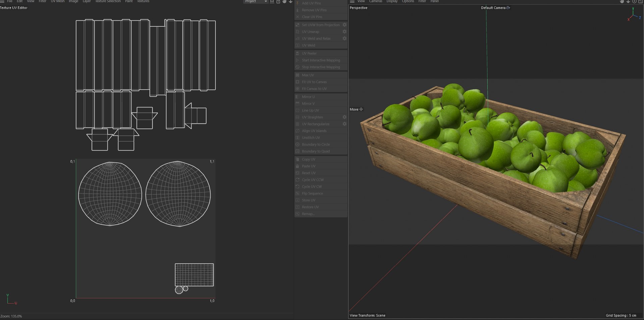Click Remove UV Pins
Viewport: 644px width, 320px height.
point(321,10)
